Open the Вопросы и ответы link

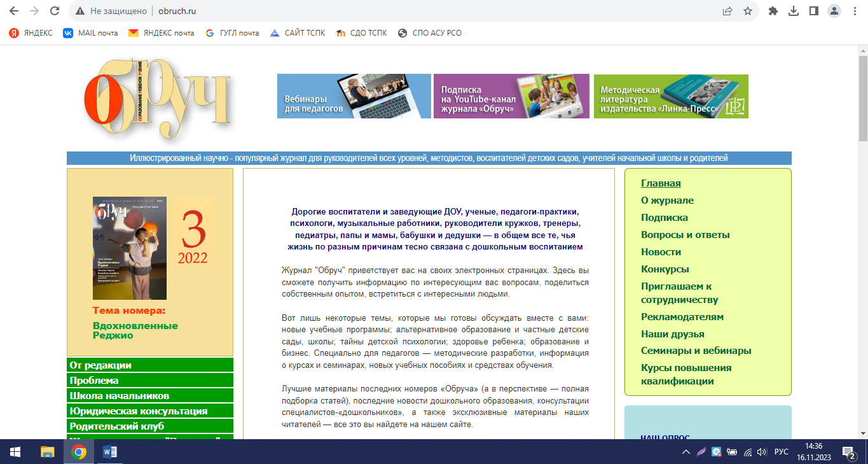click(685, 235)
